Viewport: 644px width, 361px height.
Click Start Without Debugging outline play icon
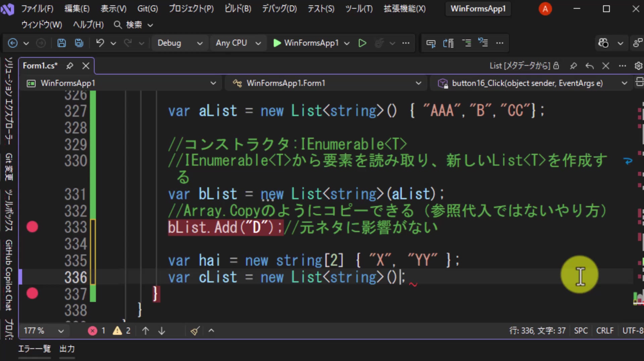coord(362,43)
